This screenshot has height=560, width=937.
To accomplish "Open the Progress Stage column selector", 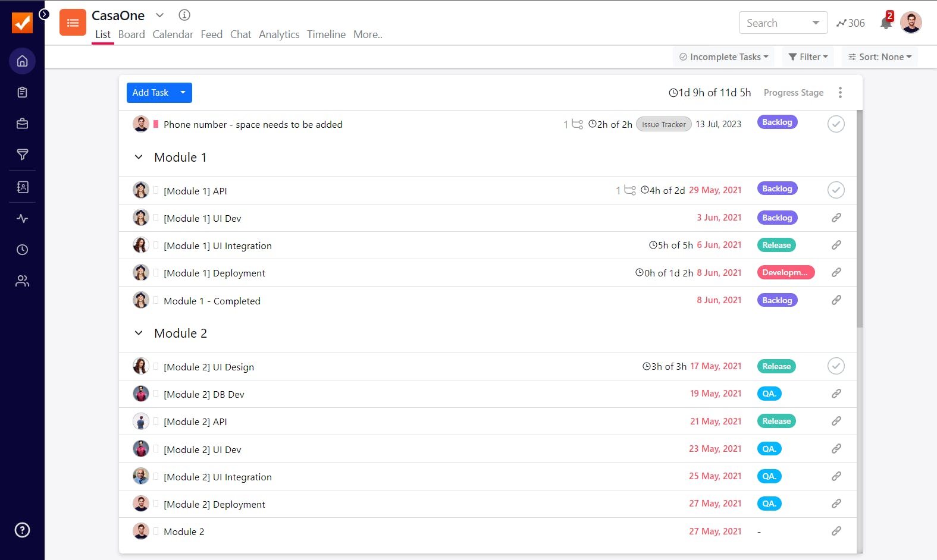I will (794, 93).
